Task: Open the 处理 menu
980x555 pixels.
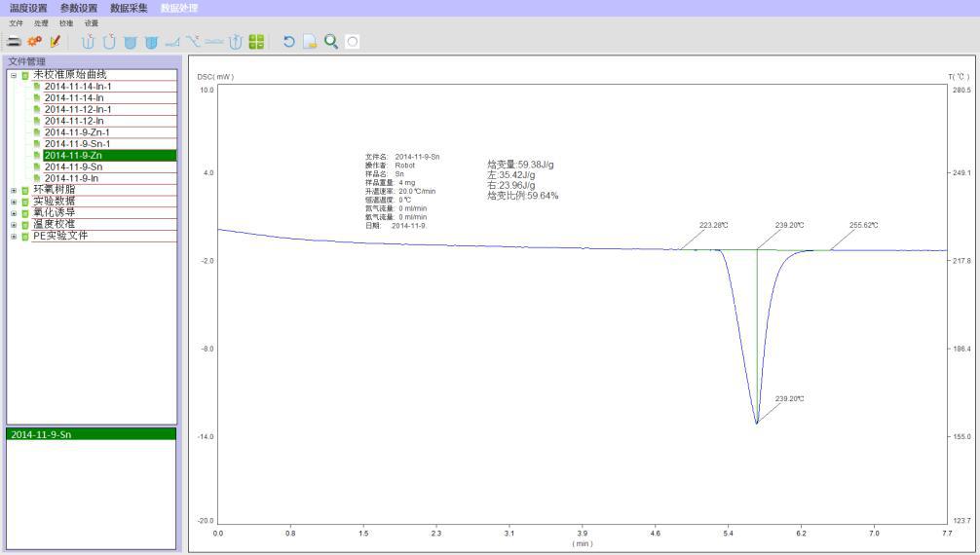Action: coord(41,23)
